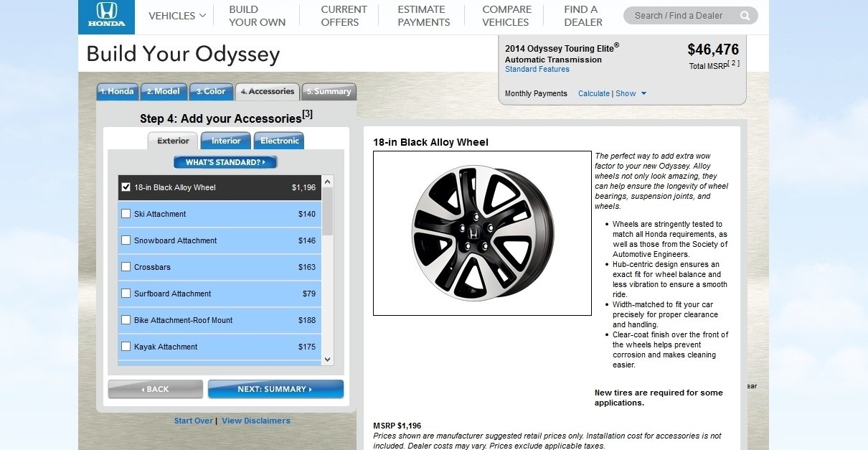Viewport: 868px width, 450px height.
Task: Click the black alloy wheel image
Action: pos(482,233)
